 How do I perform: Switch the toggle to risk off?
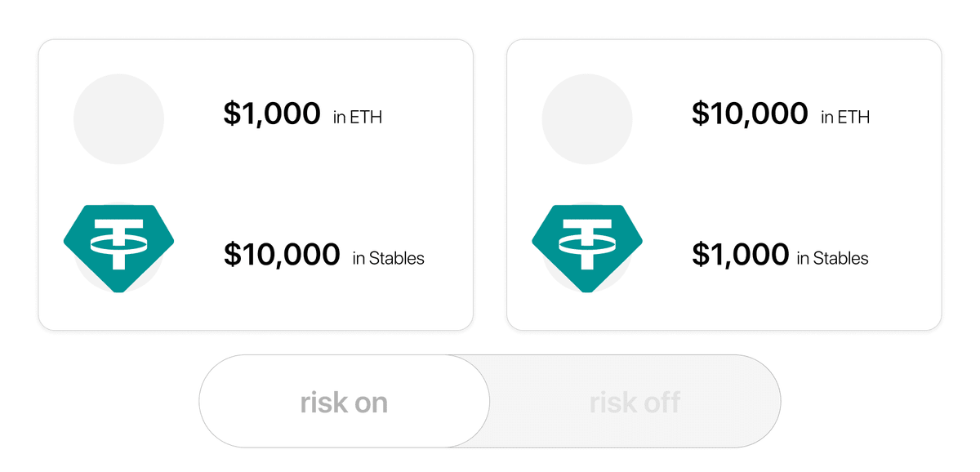click(x=635, y=401)
